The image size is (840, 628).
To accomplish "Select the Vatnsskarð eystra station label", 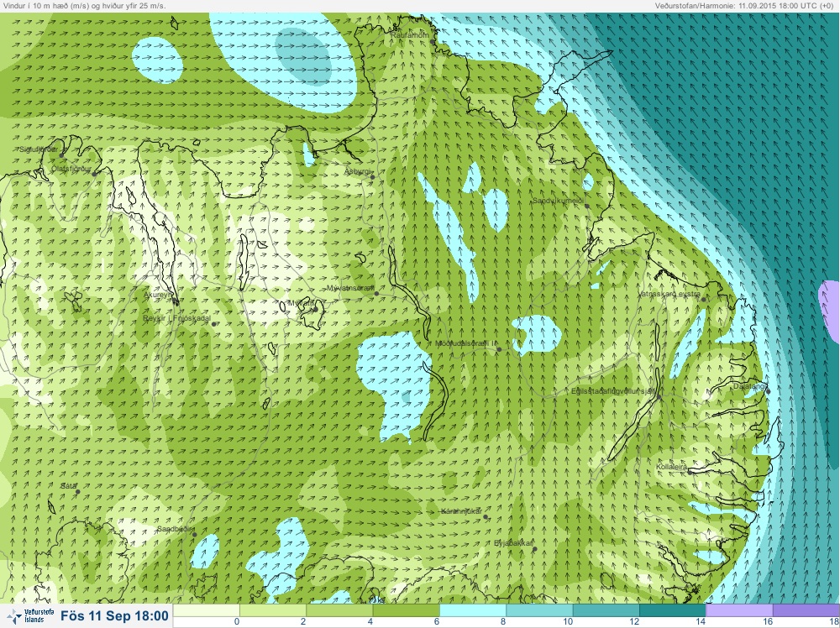I will pos(670,294).
